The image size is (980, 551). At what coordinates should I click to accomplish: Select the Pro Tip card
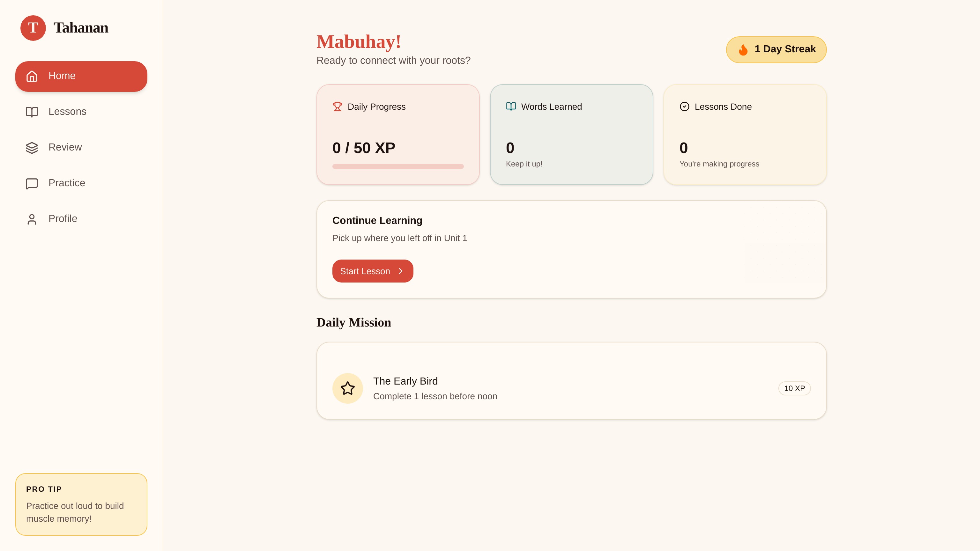[x=81, y=504]
